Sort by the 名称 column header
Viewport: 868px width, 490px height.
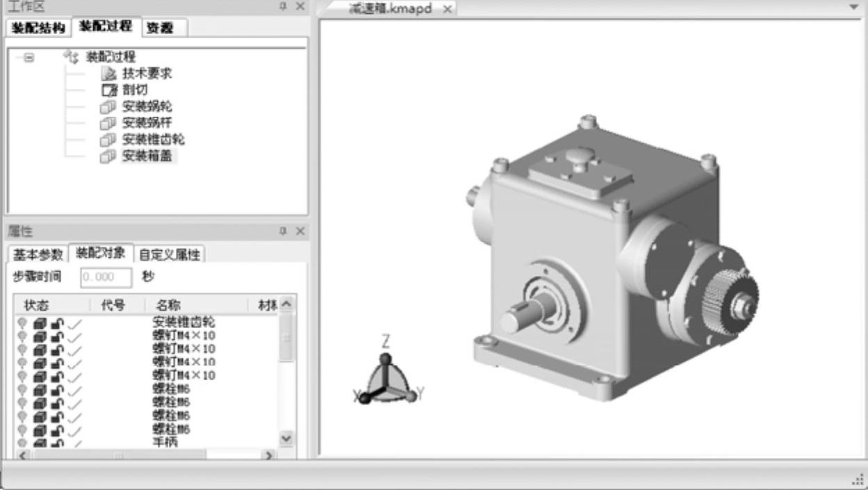196,304
